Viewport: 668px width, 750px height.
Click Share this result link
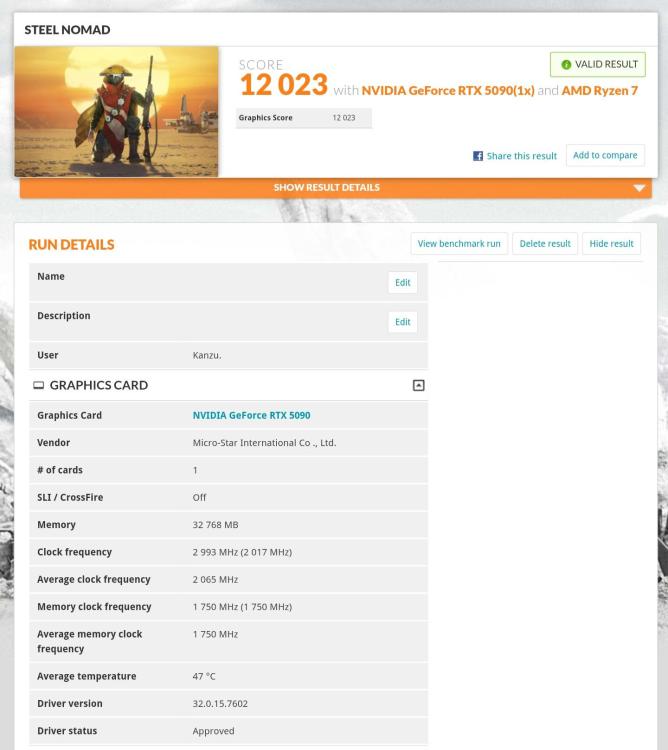click(522, 156)
